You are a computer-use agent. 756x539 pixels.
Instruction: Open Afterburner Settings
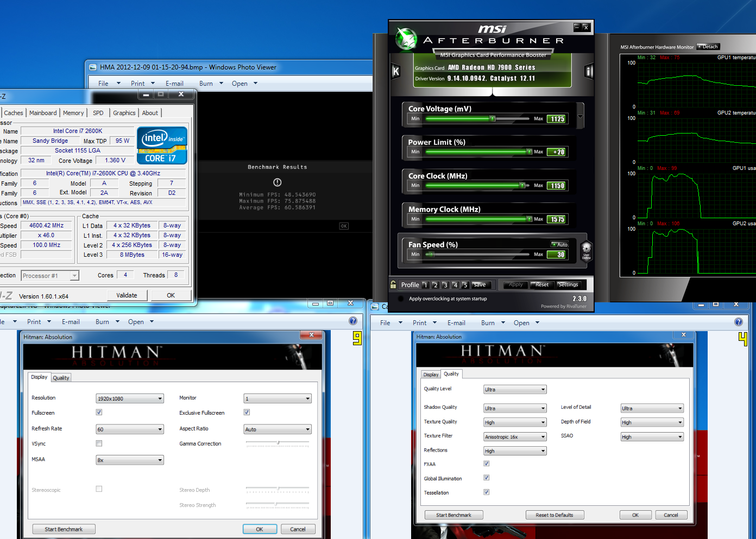[x=568, y=284]
